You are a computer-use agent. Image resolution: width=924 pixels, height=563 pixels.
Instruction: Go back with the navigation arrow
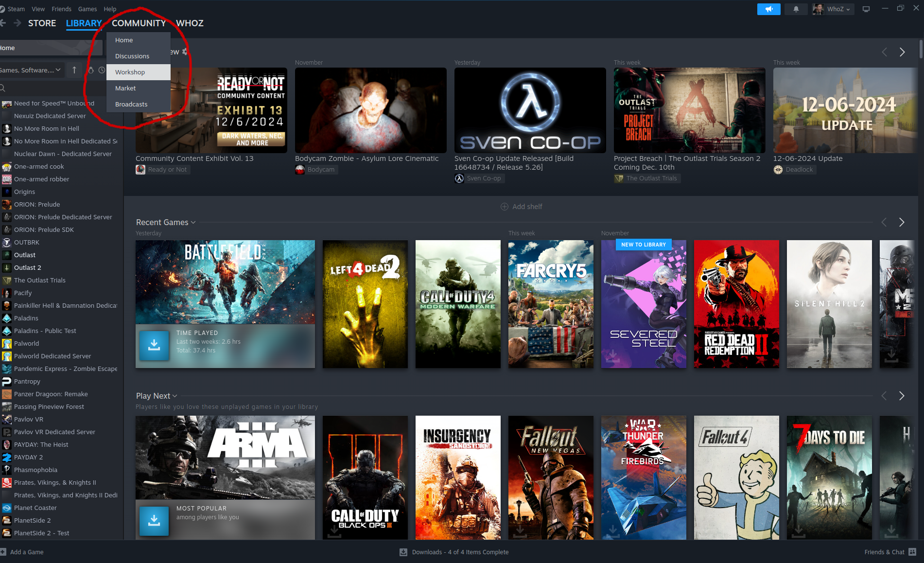(x=3, y=23)
